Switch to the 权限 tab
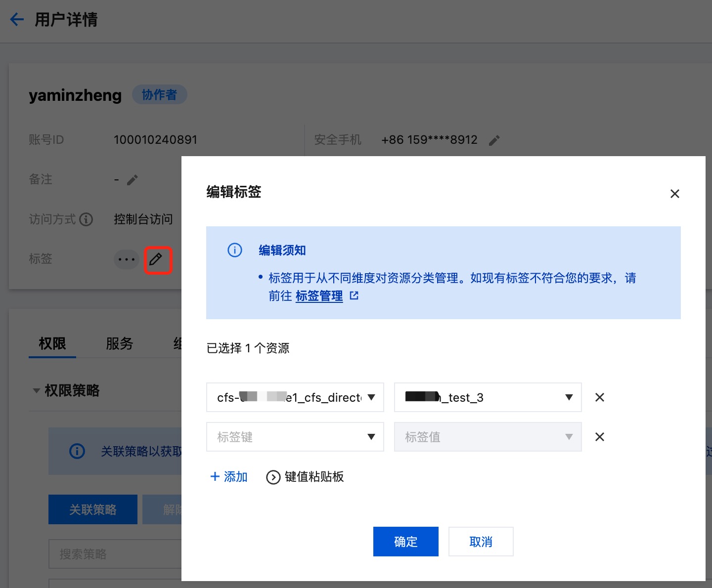 pyautogui.click(x=52, y=343)
